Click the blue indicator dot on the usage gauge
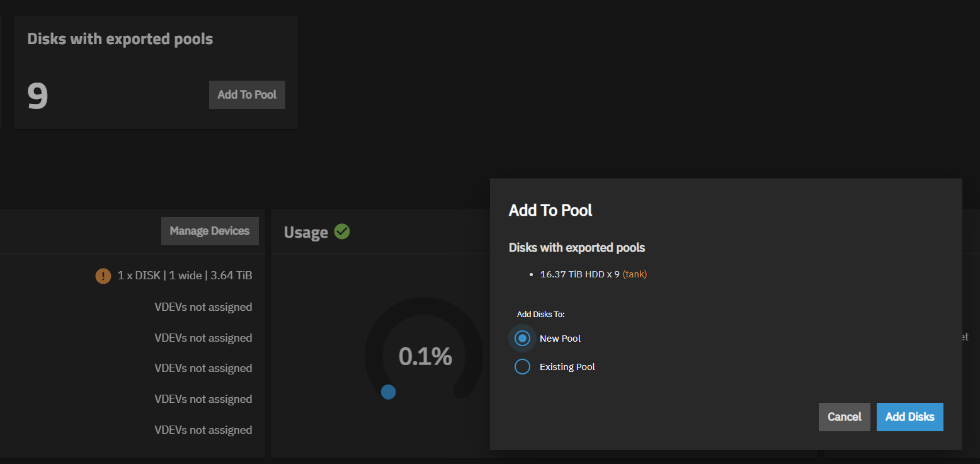The width and height of the screenshot is (980, 464). pyautogui.click(x=388, y=392)
